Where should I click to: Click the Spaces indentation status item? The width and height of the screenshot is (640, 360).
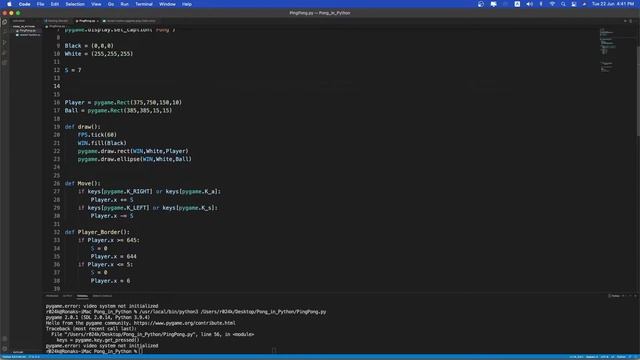click(592, 357)
